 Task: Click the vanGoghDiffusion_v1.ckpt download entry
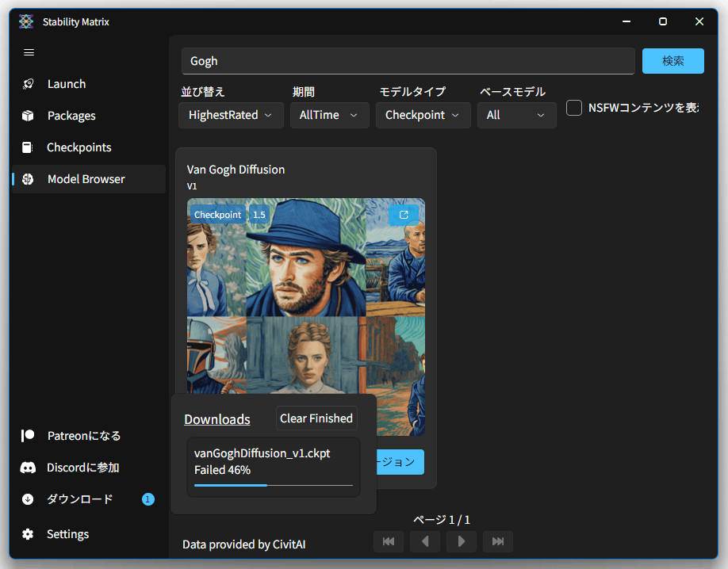coord(274,468)
